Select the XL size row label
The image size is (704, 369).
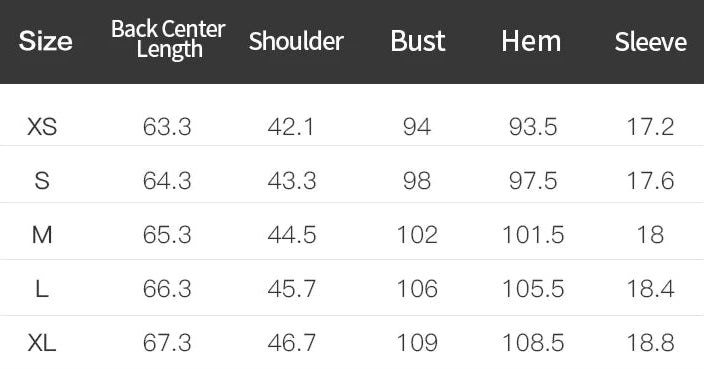42,343
